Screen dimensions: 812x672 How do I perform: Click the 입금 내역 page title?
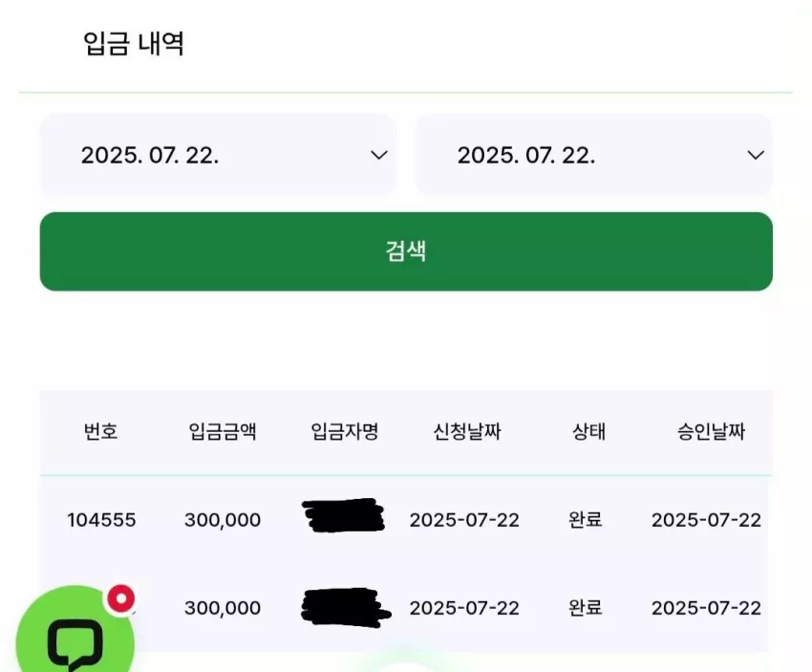click(x=134, y=43)
